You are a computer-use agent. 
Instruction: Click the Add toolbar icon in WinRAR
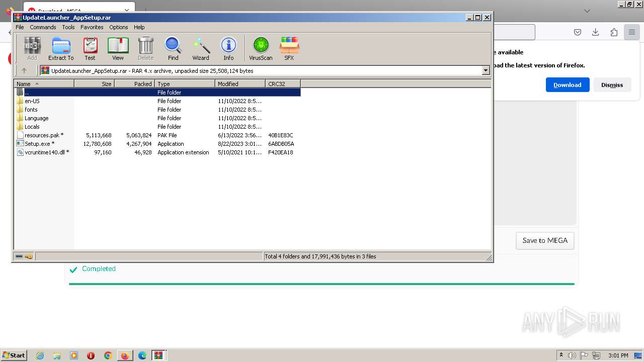coord(32,49)
